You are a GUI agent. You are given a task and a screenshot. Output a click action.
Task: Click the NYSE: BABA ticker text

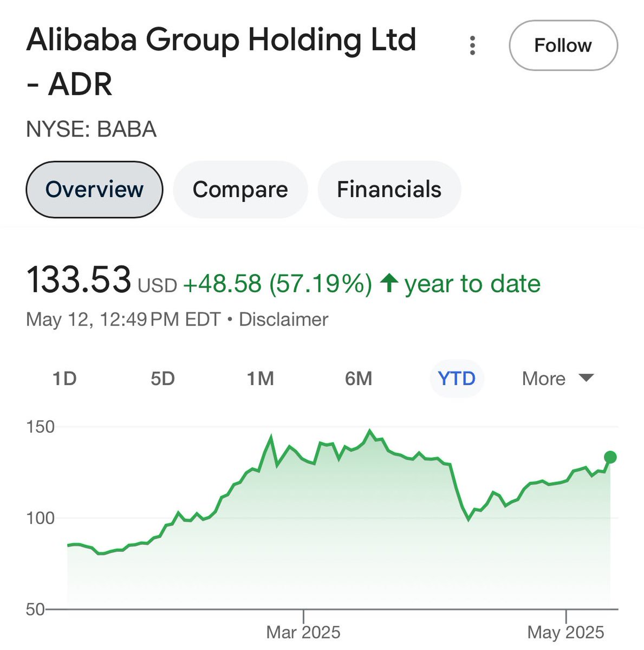pos(91,129)
